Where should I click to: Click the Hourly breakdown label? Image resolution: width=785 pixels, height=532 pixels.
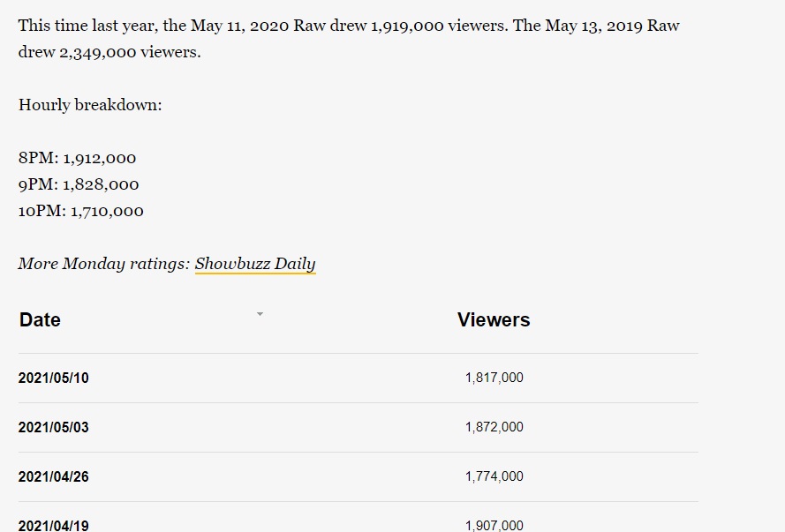[x=90, y=106]
